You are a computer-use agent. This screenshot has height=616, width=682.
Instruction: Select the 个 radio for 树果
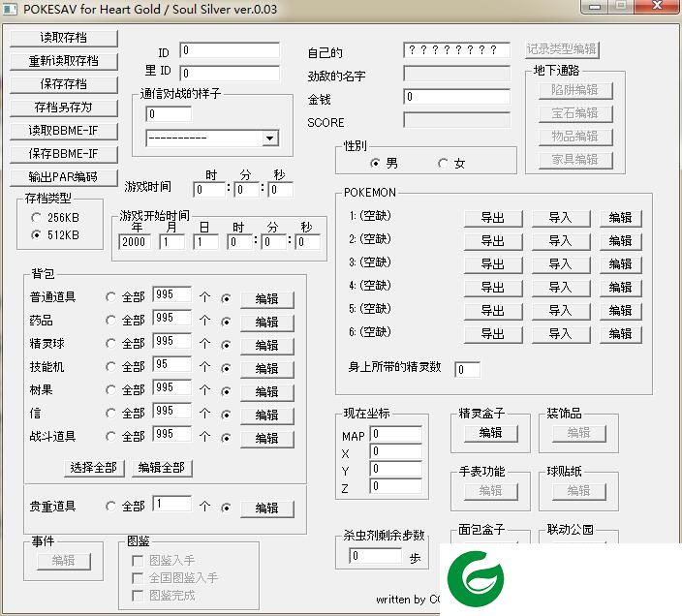226,391
